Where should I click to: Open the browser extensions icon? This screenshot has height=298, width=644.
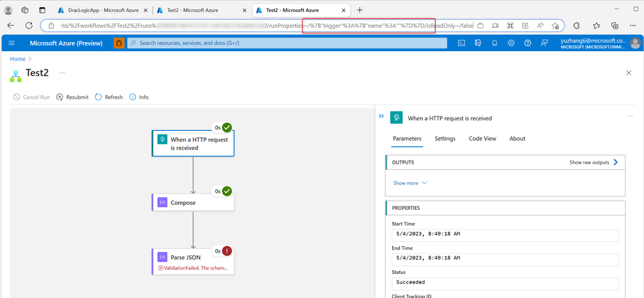tap(577, 26)
